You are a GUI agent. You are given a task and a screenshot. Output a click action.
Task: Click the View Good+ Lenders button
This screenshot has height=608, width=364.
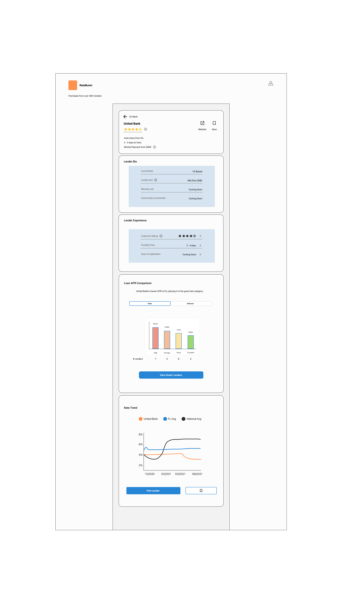[171, 375]
